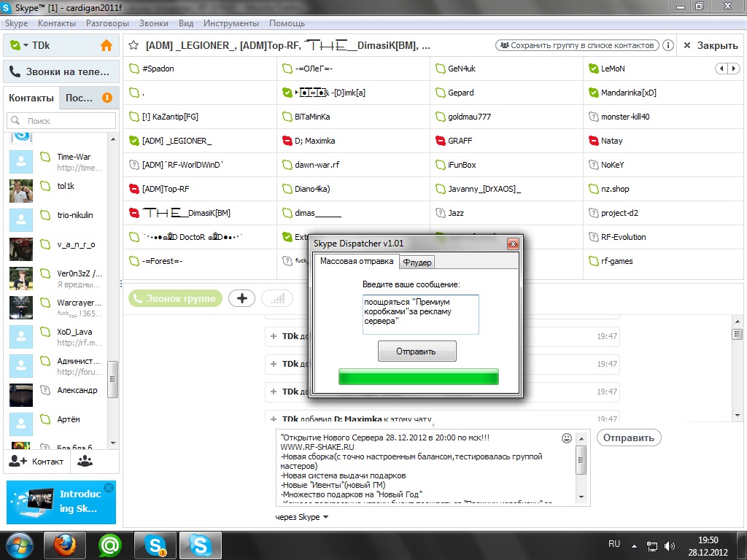Open the Инструменты menu
The height and width of the screenshot is (560, 747).
pyautogui.click(x=231, y=23)
